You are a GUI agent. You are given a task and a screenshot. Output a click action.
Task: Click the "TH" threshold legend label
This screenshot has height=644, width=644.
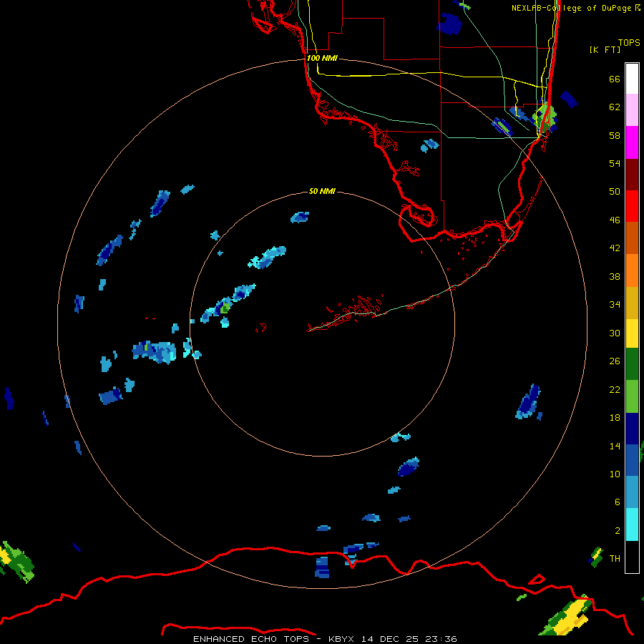click(615, 559)
